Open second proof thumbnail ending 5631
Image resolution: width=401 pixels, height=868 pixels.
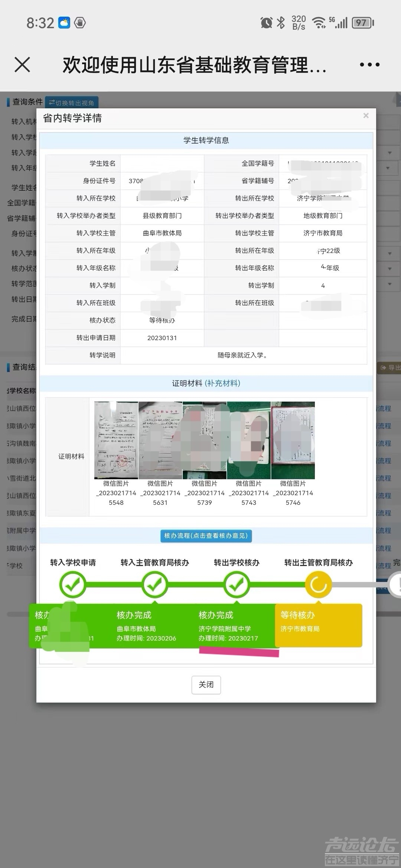tap(160, 440)
